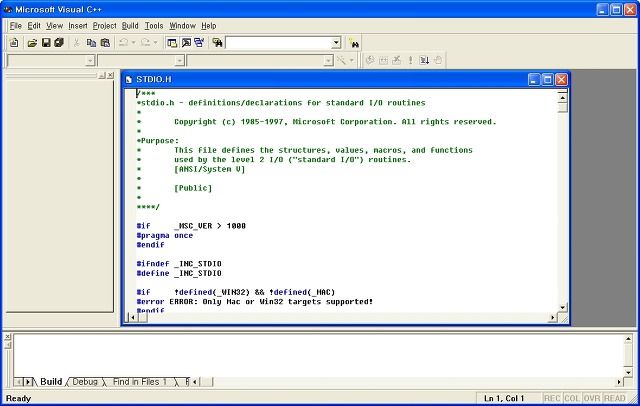640x406 pixels.
Task: Click the output tabs scroll-left arrow
Action: 19,382
